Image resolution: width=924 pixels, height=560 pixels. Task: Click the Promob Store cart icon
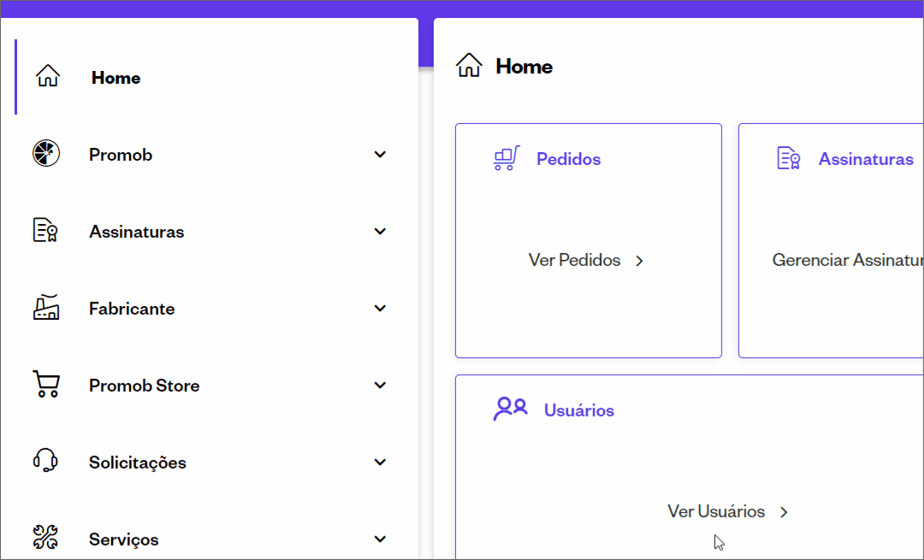[x=46, y=384]
